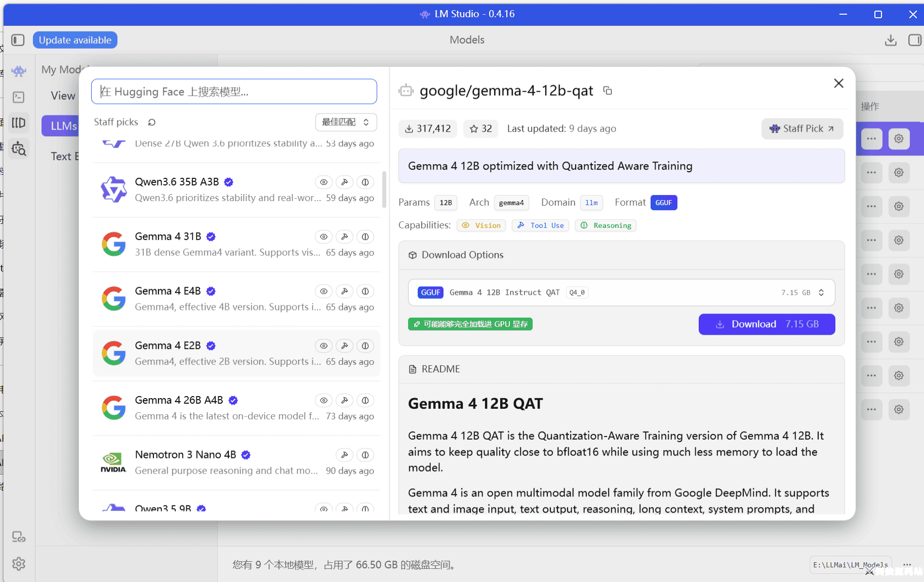Focus the Hugging Face model search field

tap(234, 92)
